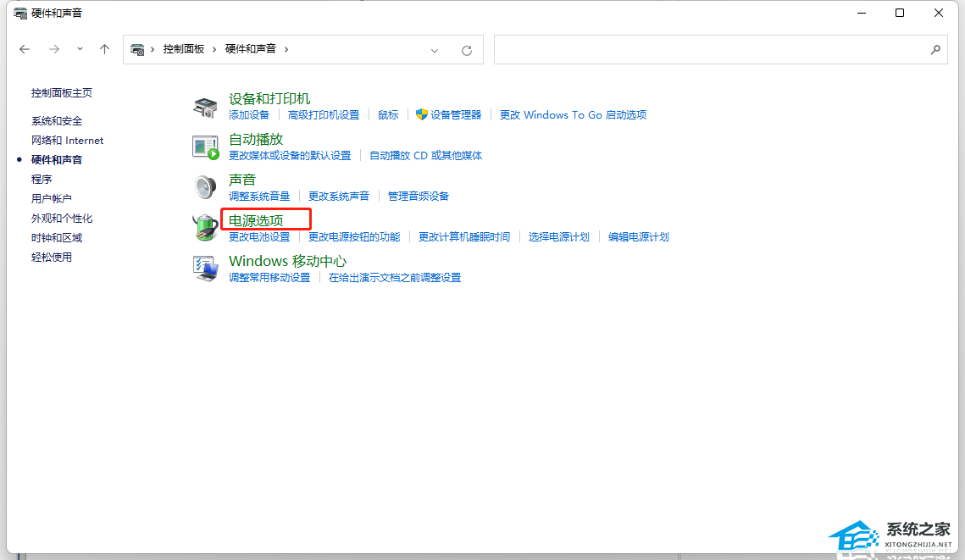Click the Power Options battery icon
The image size is (965, 560).
point(205,228)
